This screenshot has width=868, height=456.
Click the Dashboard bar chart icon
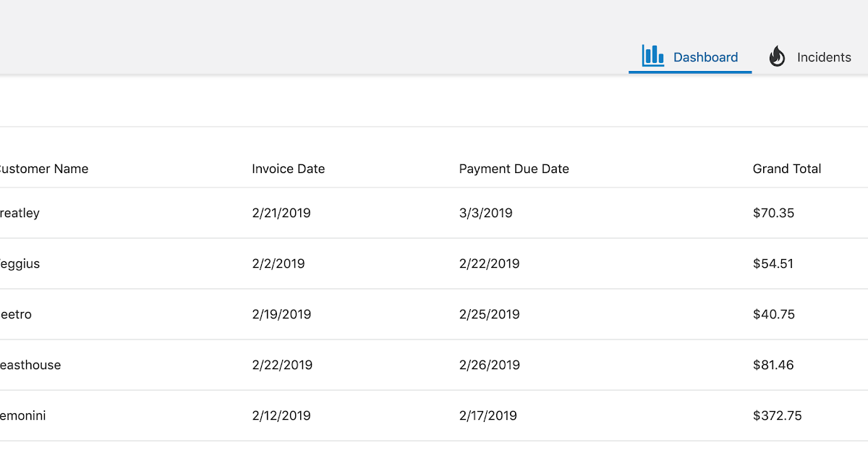click(652, 56)
